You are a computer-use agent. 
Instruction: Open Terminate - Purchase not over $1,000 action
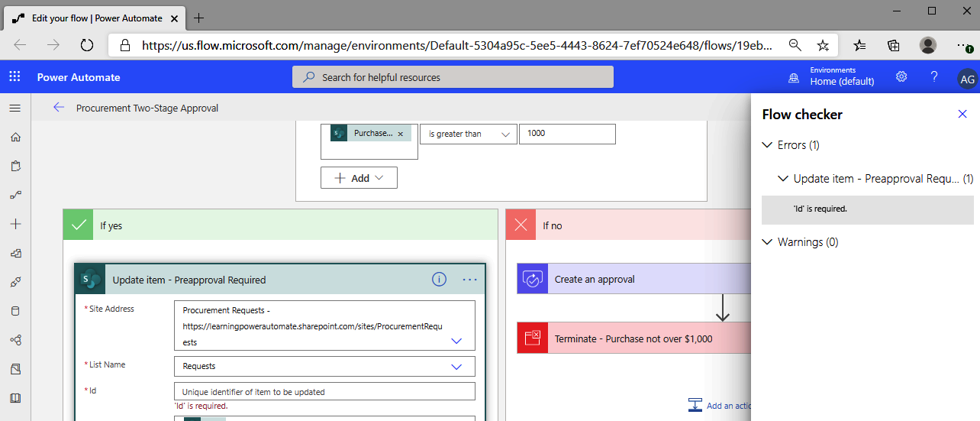[634, 338]
